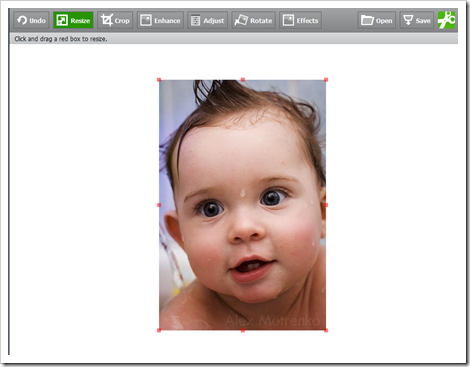470x367 pixels.
Task: Click the Save button
Action: point(417,20)
